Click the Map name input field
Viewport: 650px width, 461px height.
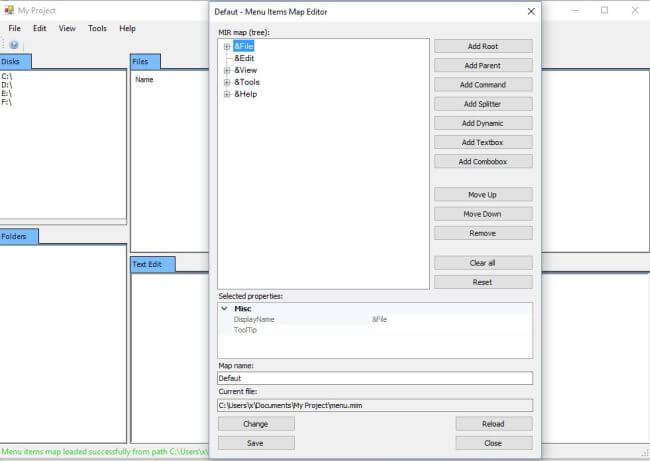click(x=375, y=378)
